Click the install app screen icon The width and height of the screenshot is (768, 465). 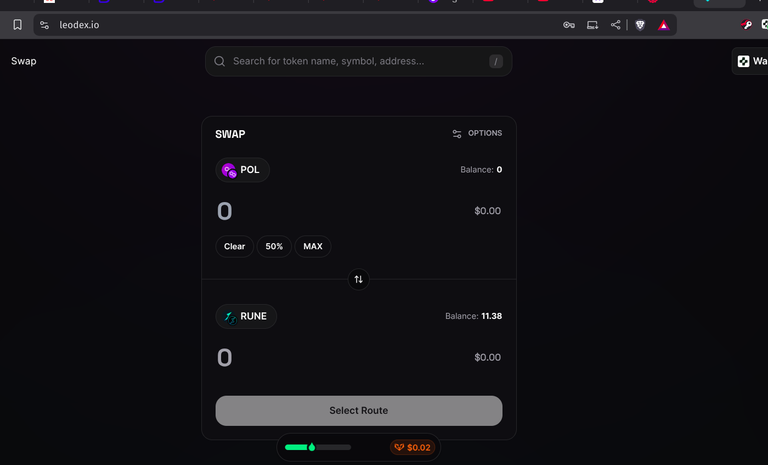[592, 24]
